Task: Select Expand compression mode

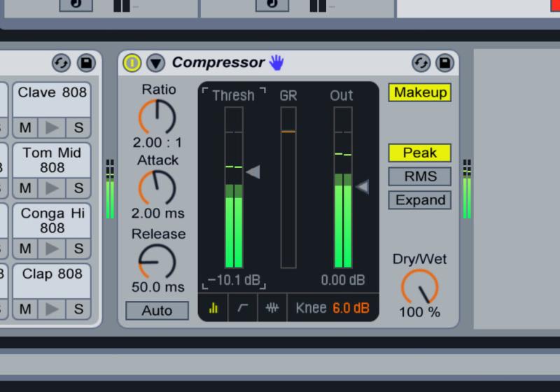Action: coord(419,200)
